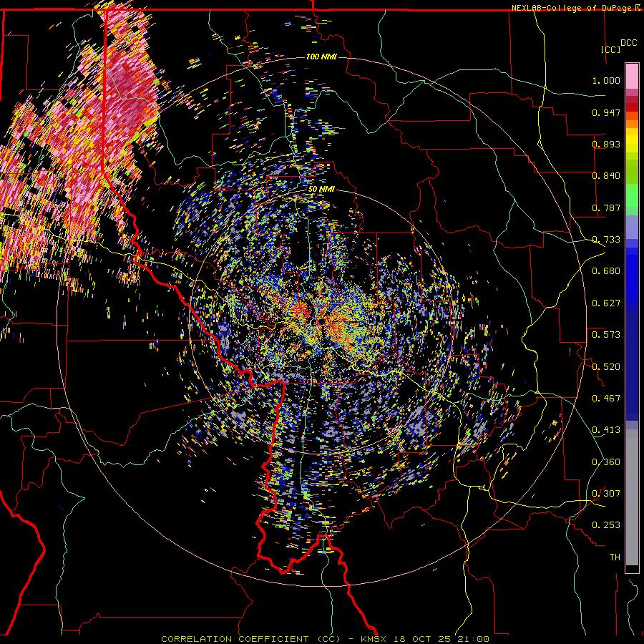Select the 0.680 legend value
Screen dimensions: 644x644
click(x=606, y=271)
